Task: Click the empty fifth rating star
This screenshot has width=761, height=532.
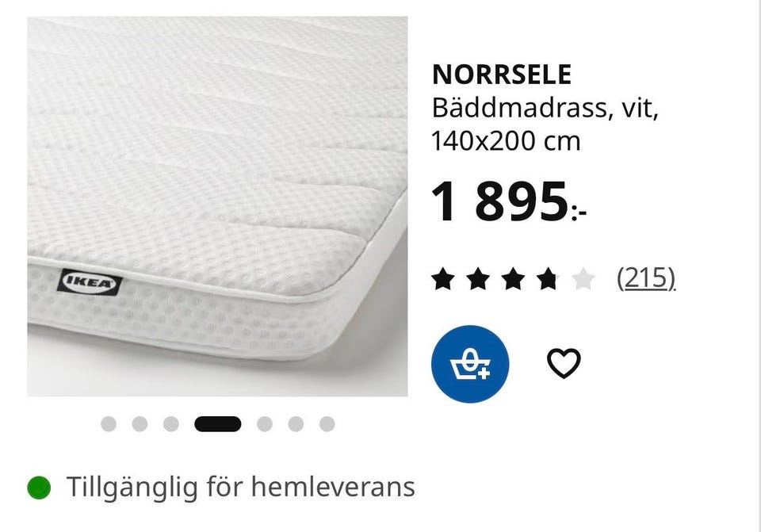Action: [583, 280]
